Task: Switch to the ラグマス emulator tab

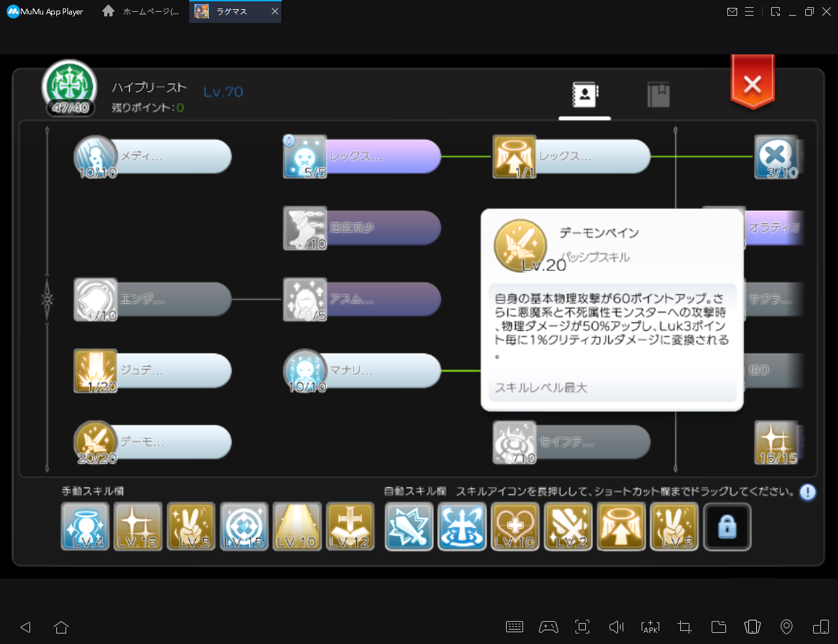Action: coord(235,12)
